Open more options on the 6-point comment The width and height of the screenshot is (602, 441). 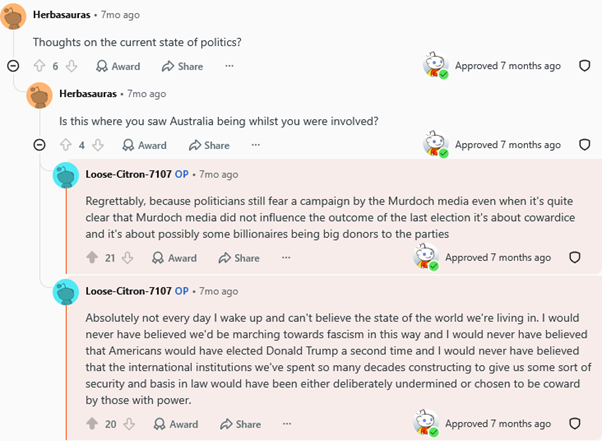229,66
